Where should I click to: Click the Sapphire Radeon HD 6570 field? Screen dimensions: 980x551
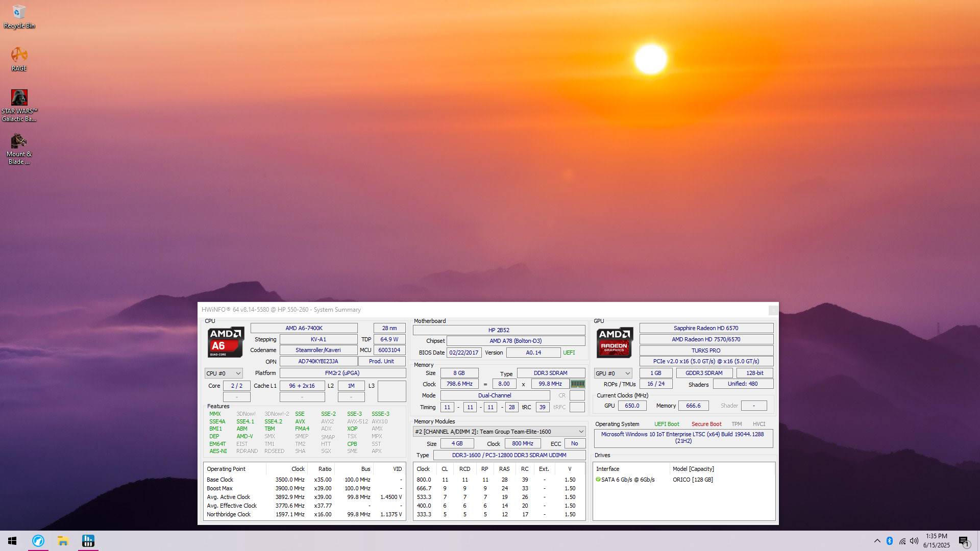click(706, 328)
